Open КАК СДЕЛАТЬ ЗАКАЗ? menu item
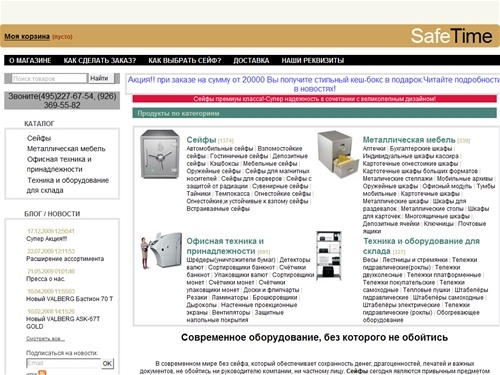This screenshot has width=500, height=375. click(x=100, y=61)
